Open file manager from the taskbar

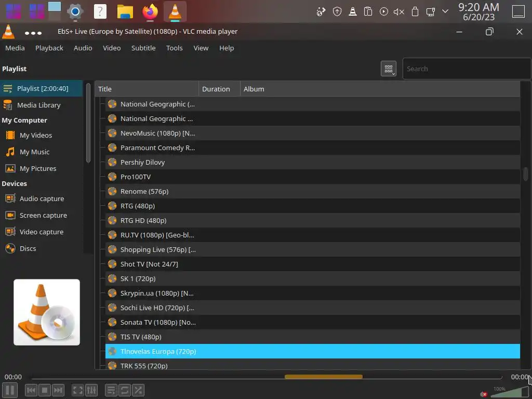[125, 11]
